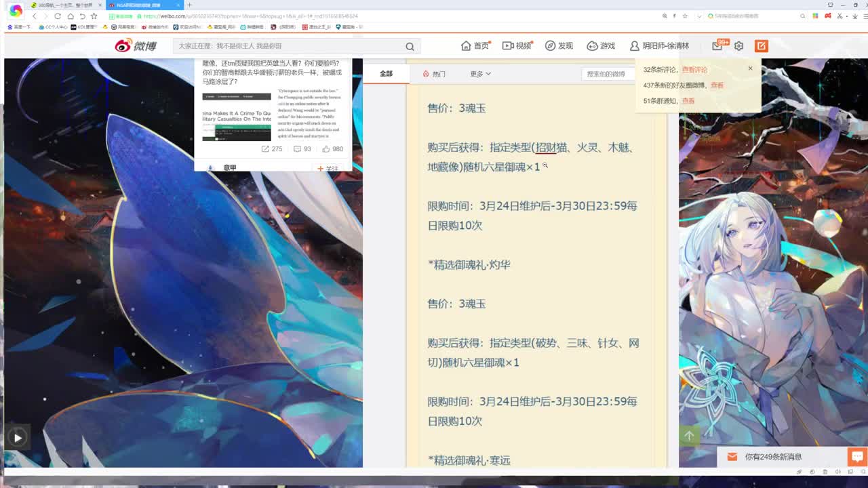Click 查看评论 link for 32 new comments

(x=694, y=70)
